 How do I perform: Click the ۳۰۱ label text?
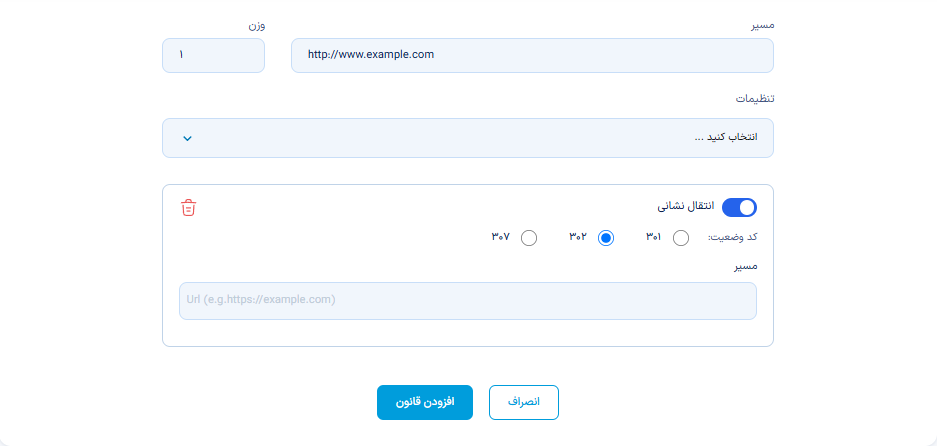pyautogui.click(x=653, y=237)
